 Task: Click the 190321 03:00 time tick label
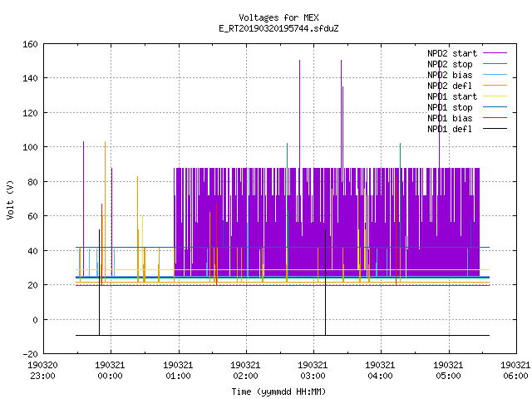[313, 371]
